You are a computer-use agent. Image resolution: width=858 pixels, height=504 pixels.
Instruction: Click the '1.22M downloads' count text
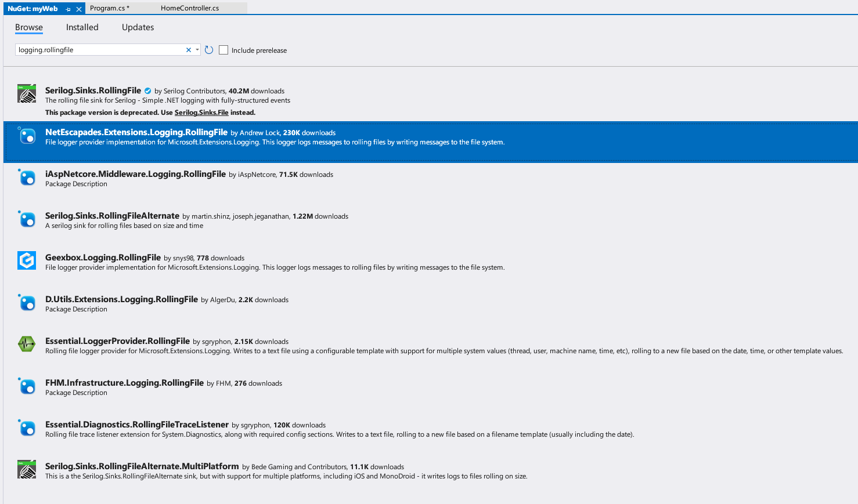(x=320, y=216)
